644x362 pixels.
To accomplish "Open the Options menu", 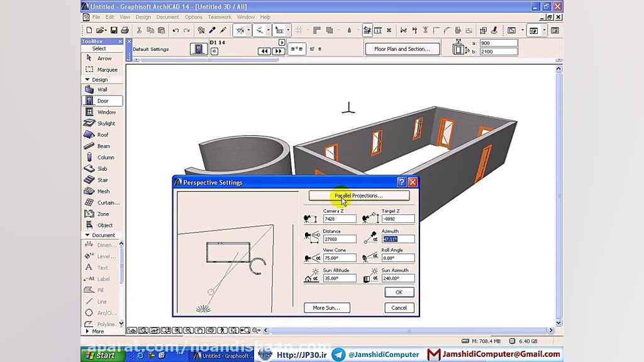I will (x=194, y=17).
